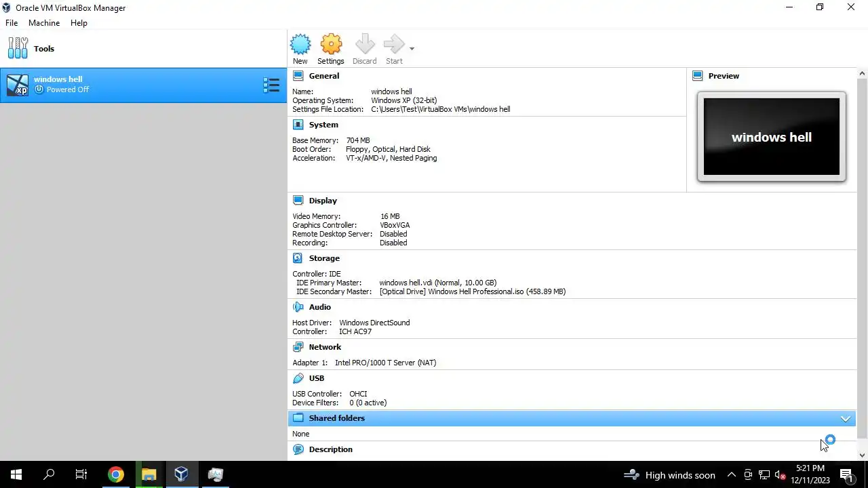Open the Description heading link
The width and height of the screenshot is (868, 488).
(331, 449)
